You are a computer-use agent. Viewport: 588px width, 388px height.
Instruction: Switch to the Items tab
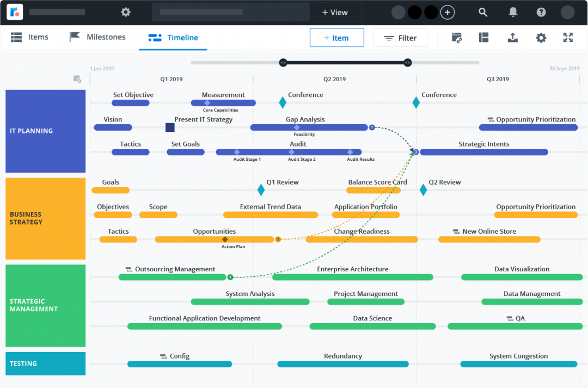(x=29, y=37)
